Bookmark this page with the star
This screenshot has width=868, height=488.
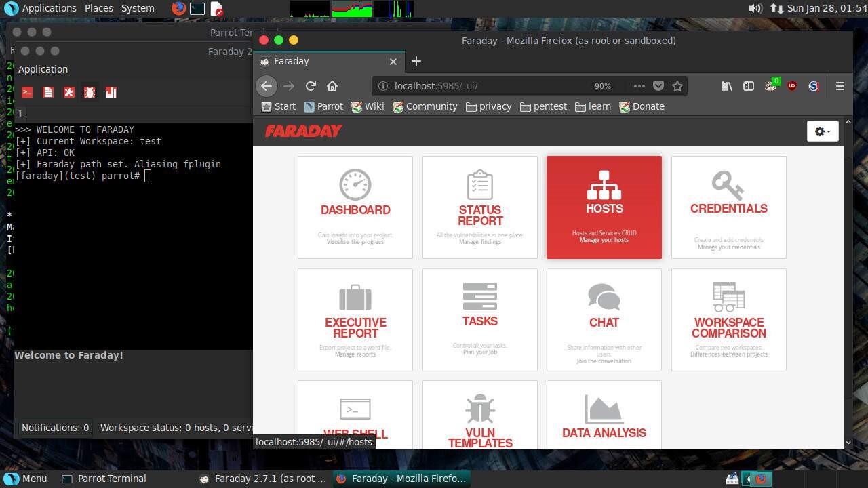677,86
